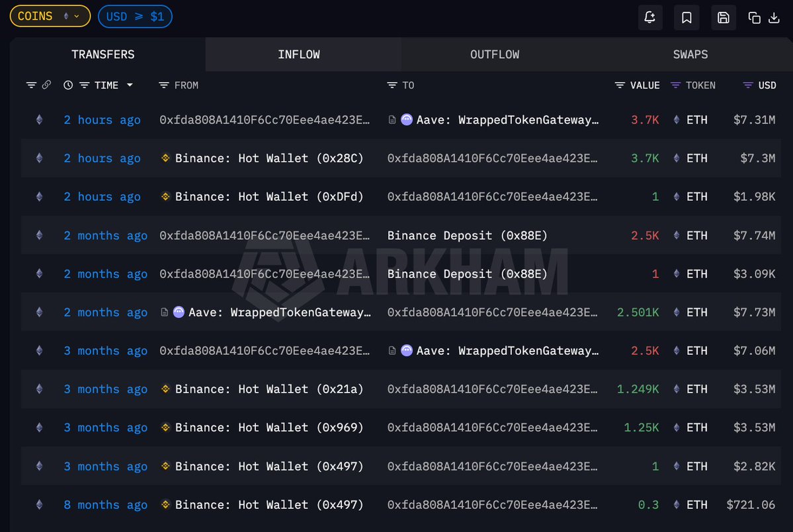Open Binance: Hot Wallet (0x497) in $721.06 row
793x532 pixels.
(269, 505)
